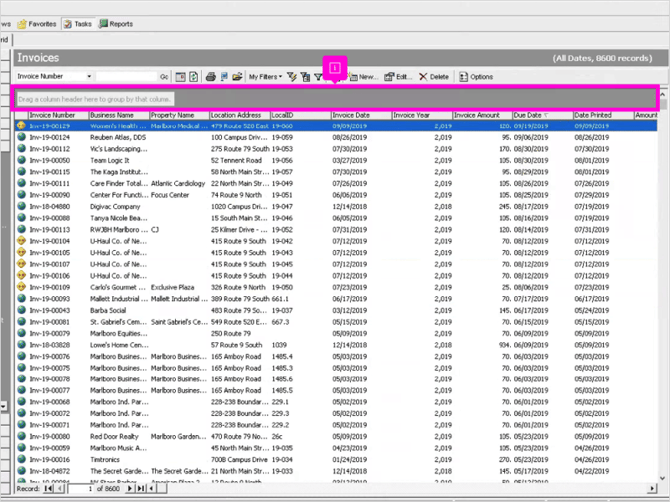Select invoice number Inv-18-03828
Screen dimensions: 670x502
pos(50,345)
